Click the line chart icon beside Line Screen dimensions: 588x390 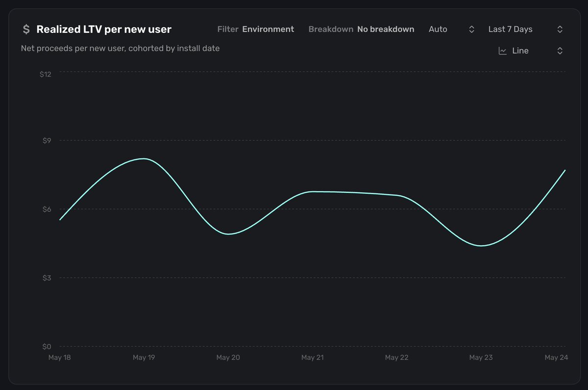502,51
